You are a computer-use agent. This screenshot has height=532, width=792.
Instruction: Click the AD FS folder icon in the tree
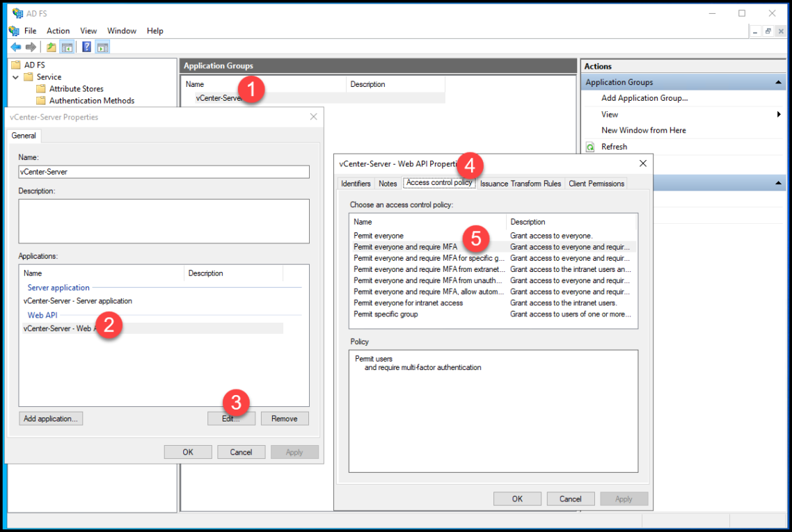pos(16,64)
